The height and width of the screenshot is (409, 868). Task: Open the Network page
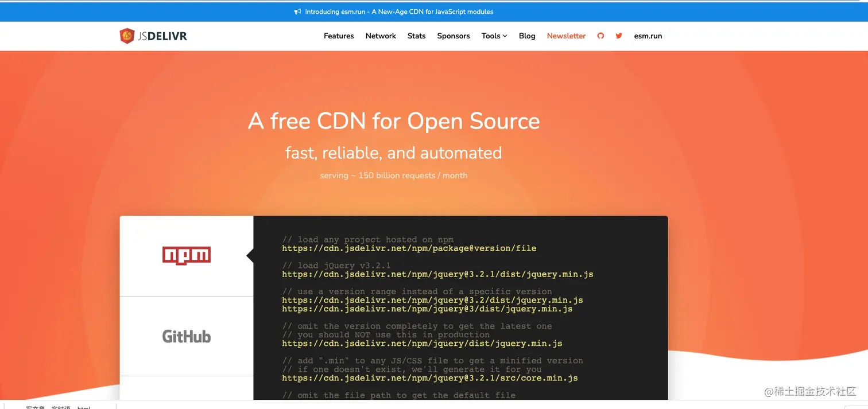pyautogui.click(x=381, y=36)
